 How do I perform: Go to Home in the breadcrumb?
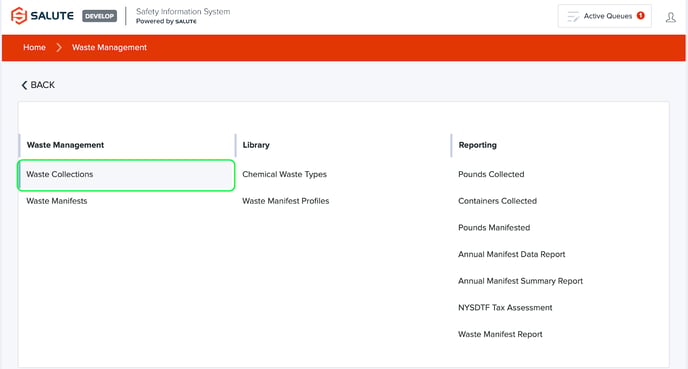34,47
